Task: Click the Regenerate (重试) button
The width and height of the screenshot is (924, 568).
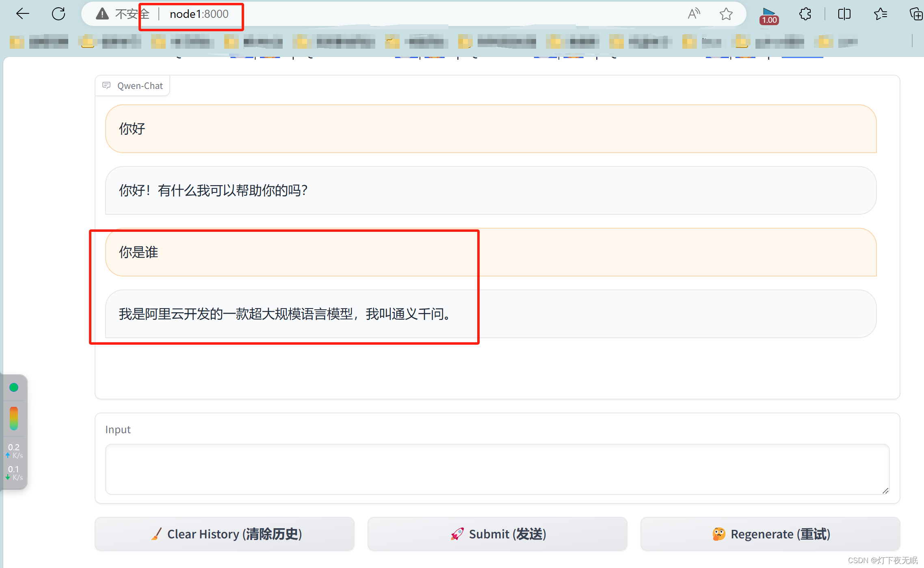Action: tap(770, 534)
